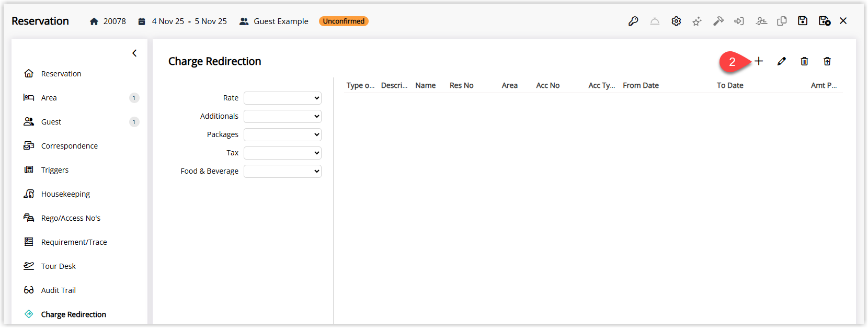Click the save and close icon

825,21
